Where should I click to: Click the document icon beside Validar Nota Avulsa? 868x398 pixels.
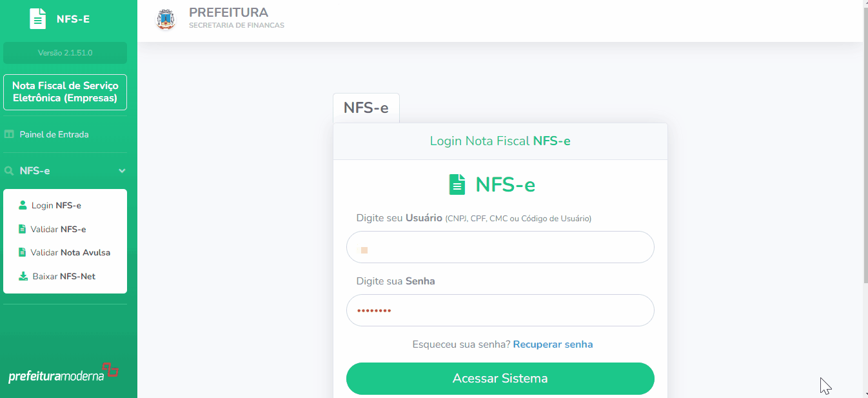point(23,252)
